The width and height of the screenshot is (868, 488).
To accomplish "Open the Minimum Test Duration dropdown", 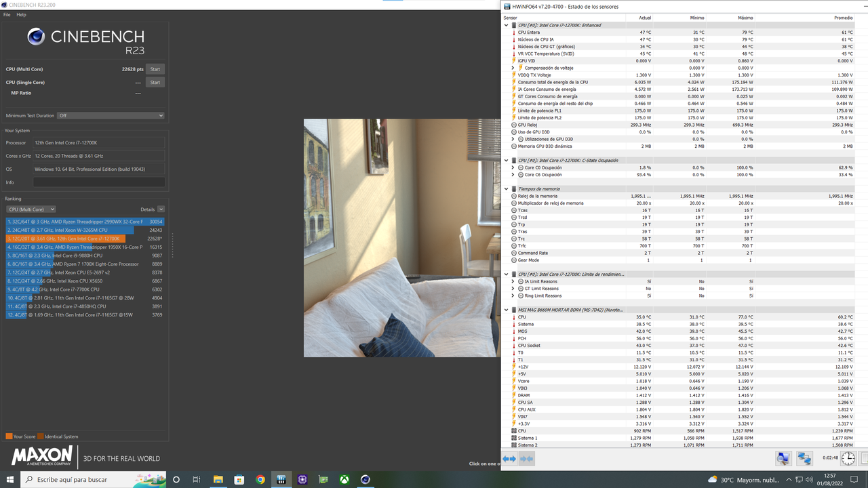I will click(x=111, y=116).
